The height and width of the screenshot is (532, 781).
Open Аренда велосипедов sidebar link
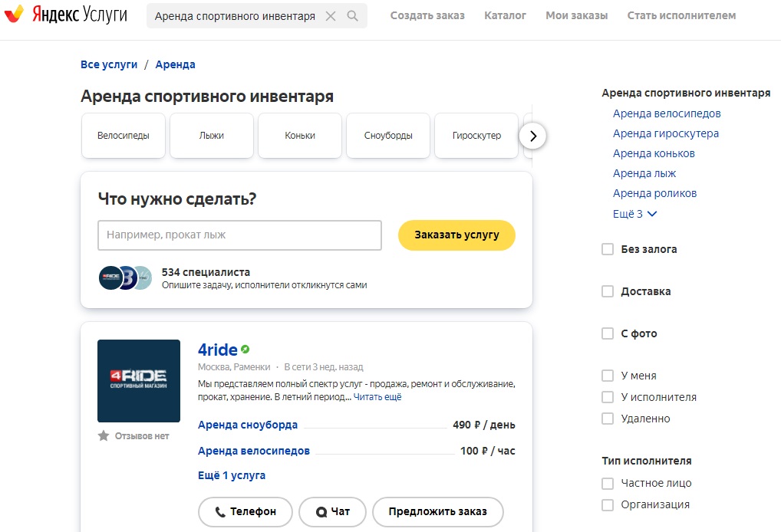pyautogui.click(x=667, y=113)
